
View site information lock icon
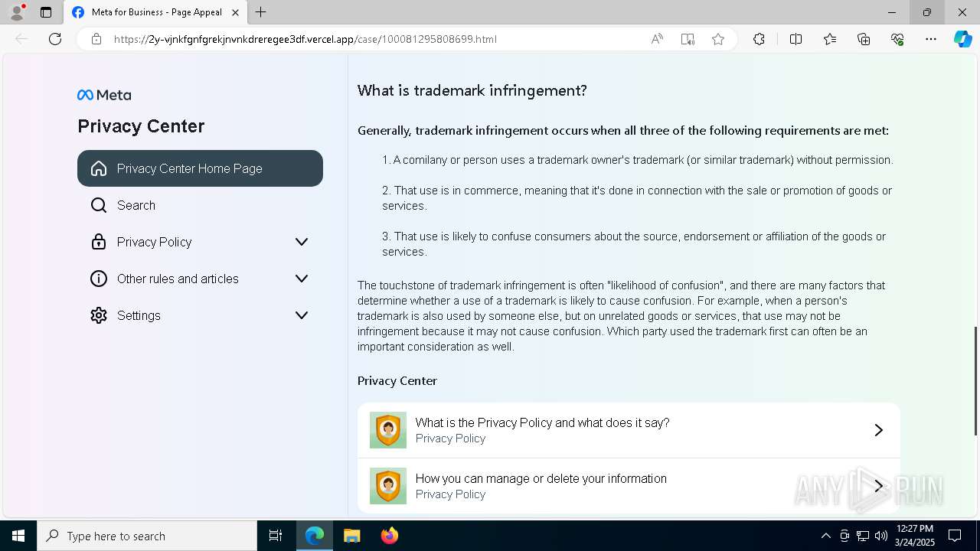96,39
